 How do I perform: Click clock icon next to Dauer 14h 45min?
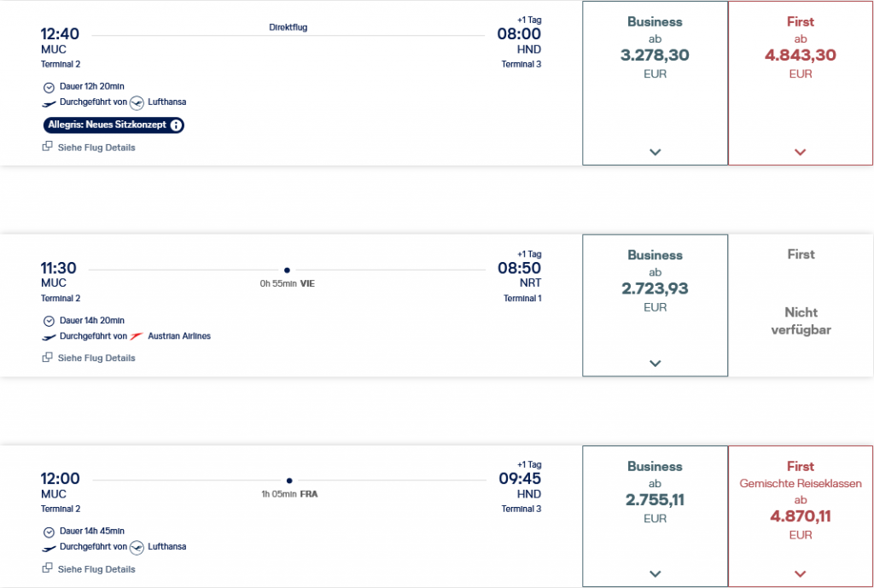[49, 532]
